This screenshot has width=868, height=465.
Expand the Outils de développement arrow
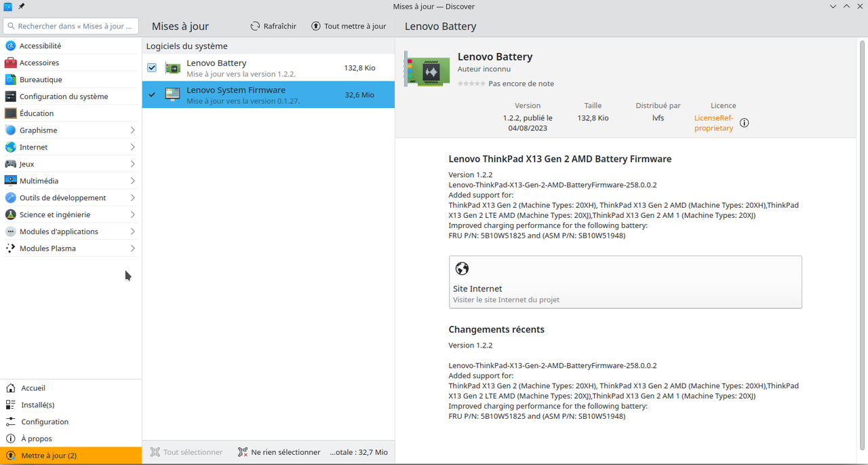(132, 198)
